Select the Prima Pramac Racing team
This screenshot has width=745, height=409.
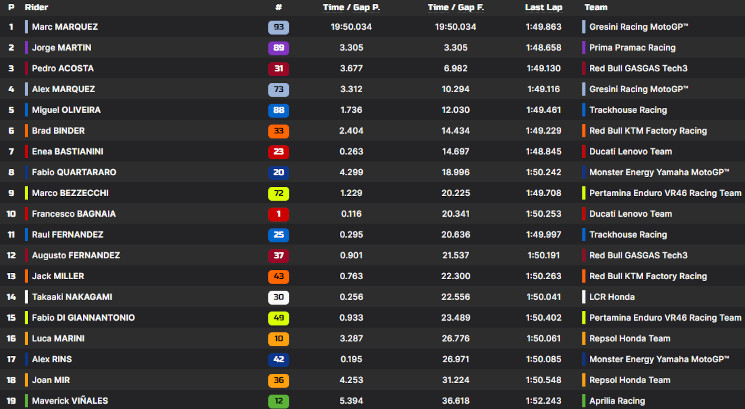[x=632, y=48]
